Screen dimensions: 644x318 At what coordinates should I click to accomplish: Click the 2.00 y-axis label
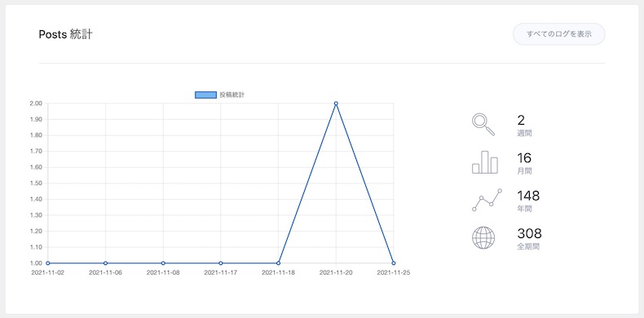pyautogui.click(x=36, y=104)
